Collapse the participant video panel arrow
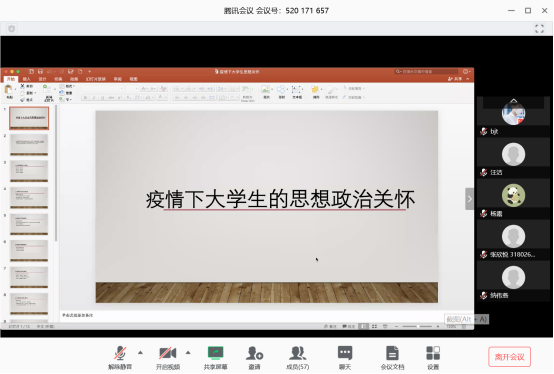554x374 pixels. (469, 199)
